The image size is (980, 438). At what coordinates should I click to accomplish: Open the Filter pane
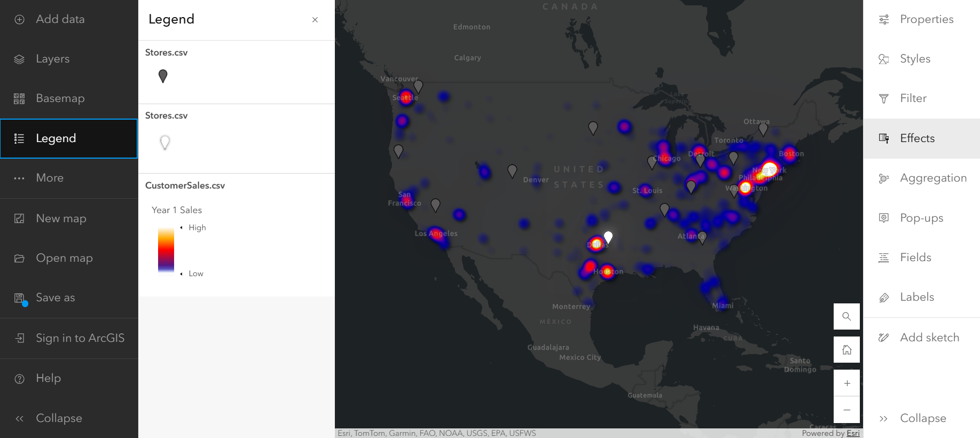coord(922,98)
